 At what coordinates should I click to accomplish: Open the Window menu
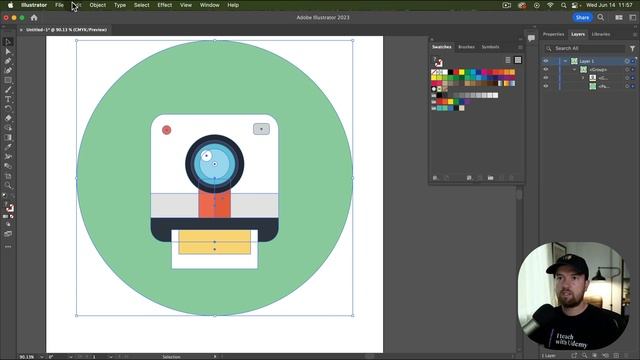209,5
